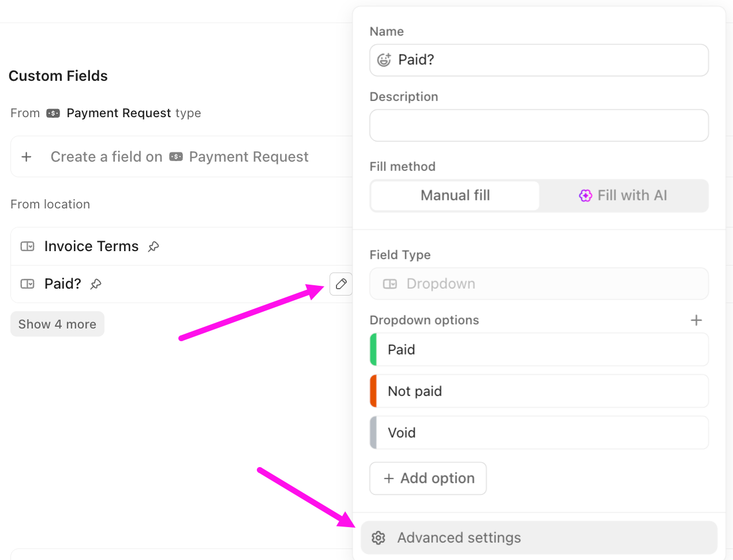Open Advanced settings
This screenshot has height=560, width=733.
point(539,537)
